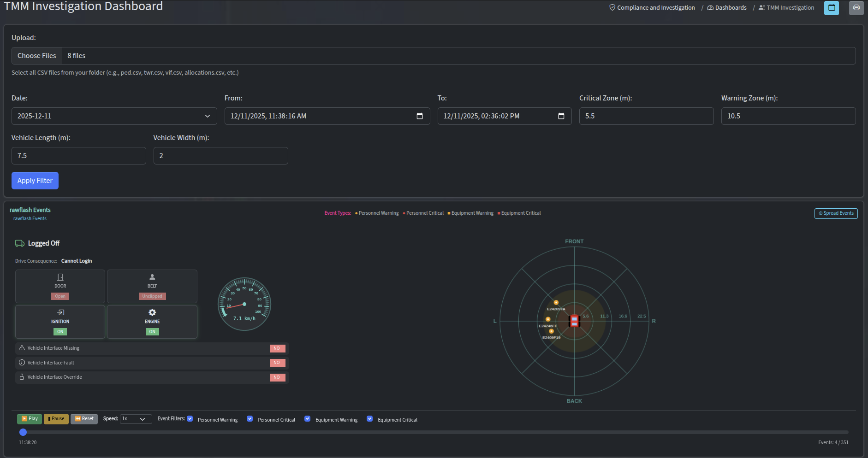Toggle Equipment Warning event filter checkbox
This screenshot has height=458, width=868.
tap(307, 419)
